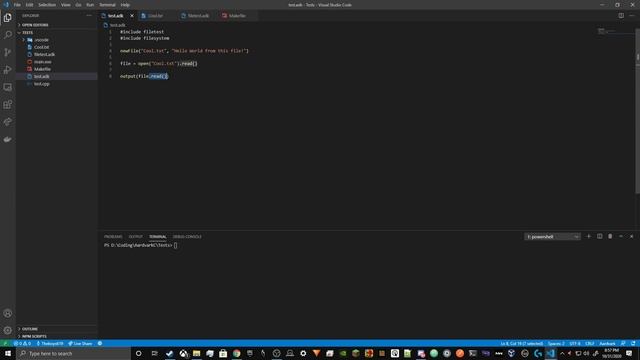
Task: Open the Run menu
Action: coord(90,5)
